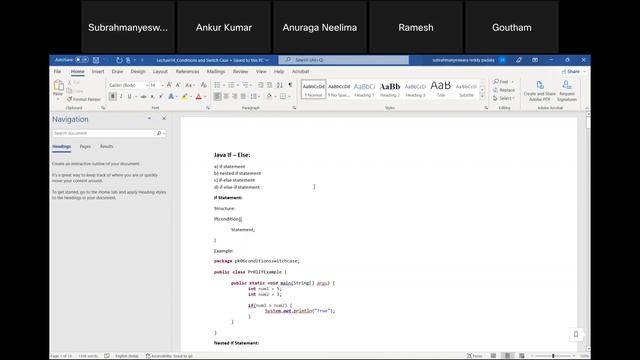
Task: Toggle Bold formatting
Action: [x=113, y=96]
